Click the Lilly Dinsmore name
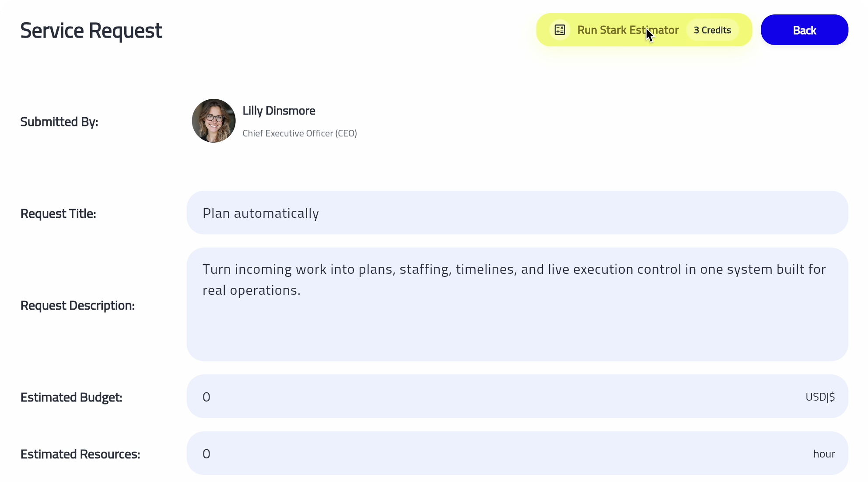The height and width of the screenshot is (482, 868). pyautogui.click(x=279, y=111)
